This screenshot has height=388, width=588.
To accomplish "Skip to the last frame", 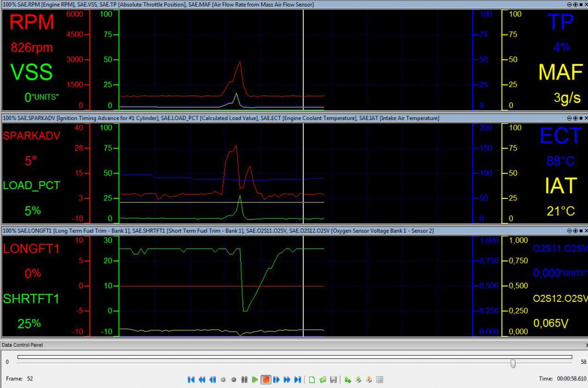I will coord(298,379).
